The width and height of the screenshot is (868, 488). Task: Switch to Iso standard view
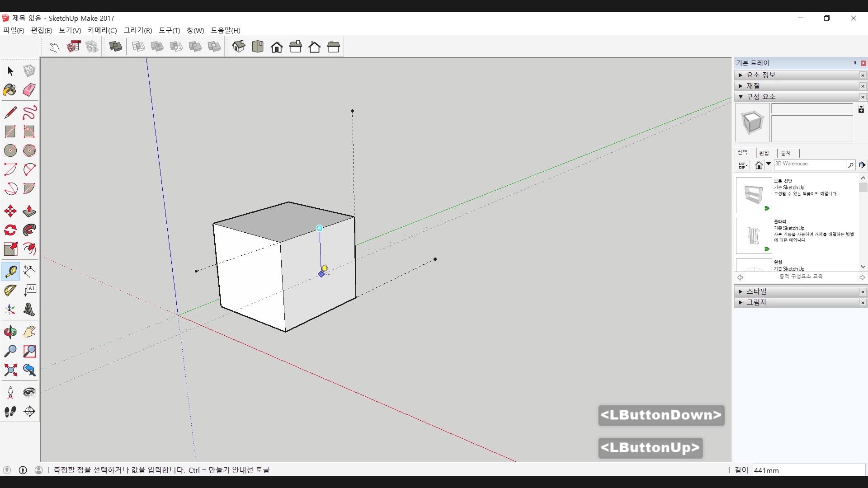click(239, 47)
